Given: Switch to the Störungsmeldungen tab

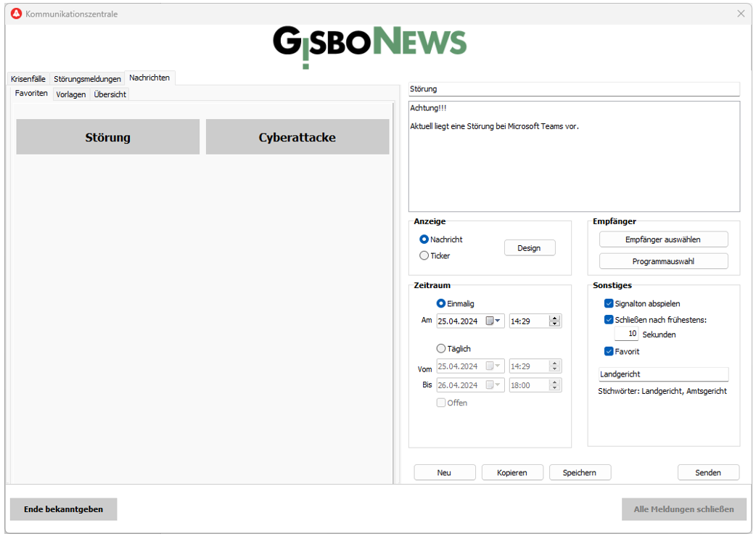Looking at the screenshot, I should coord(87,78).
